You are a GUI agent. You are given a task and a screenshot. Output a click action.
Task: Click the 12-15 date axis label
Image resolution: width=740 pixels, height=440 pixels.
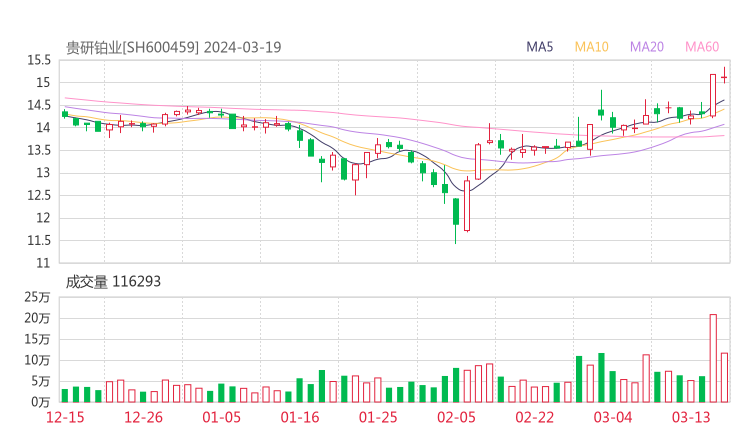click(x=65, y=417)
